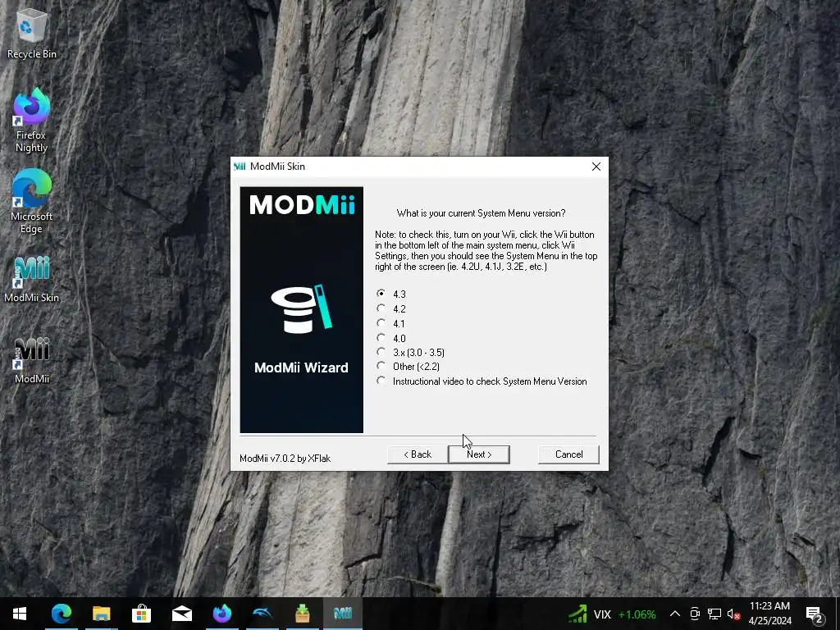The image size is (840, 630).
Task: Open the Windows Start menu
Action: click(x=20, y=614)
